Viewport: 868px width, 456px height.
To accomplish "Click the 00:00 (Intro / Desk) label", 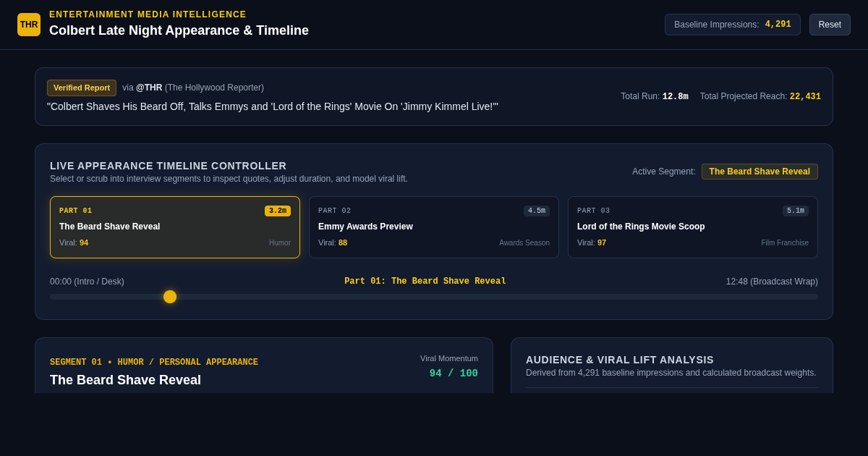I will pos(87,282).
